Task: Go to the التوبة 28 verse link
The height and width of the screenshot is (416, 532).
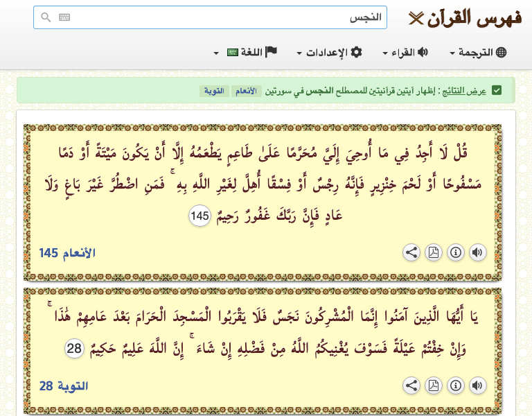Action: [64, 385]
